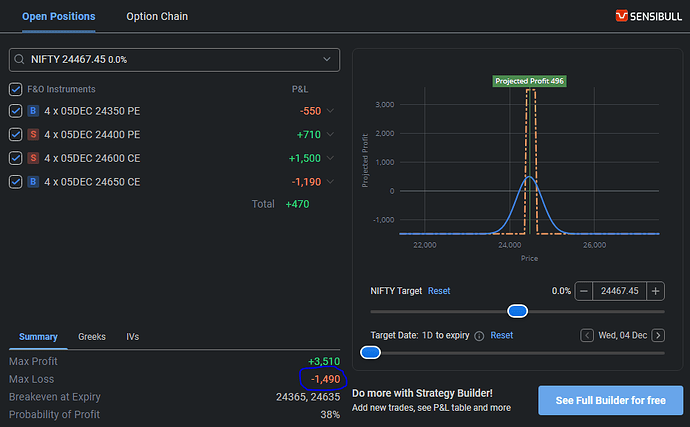Image resolution: width=690 pixels, height=427 pixels.
Task: Uncheck the 05DEC 24350 PE position
Action: 15,111
